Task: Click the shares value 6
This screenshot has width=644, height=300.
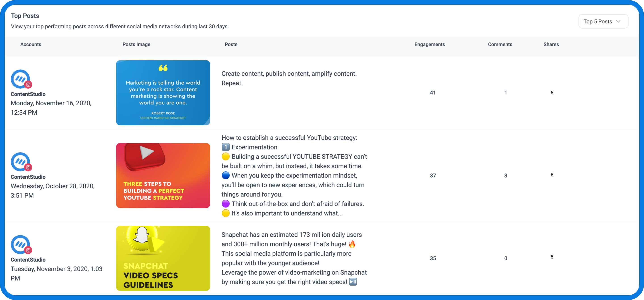Action: coord(552,175)
